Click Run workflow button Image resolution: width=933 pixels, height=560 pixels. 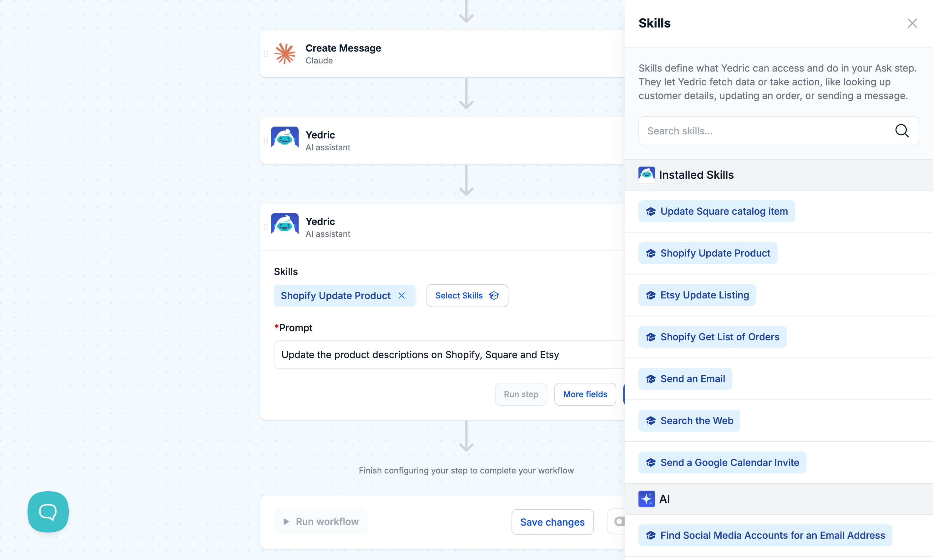pos(320,522)
